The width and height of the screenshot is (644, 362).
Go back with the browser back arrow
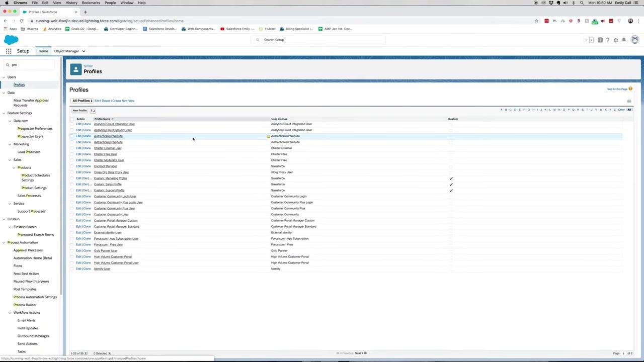click(x=5, y=21)
